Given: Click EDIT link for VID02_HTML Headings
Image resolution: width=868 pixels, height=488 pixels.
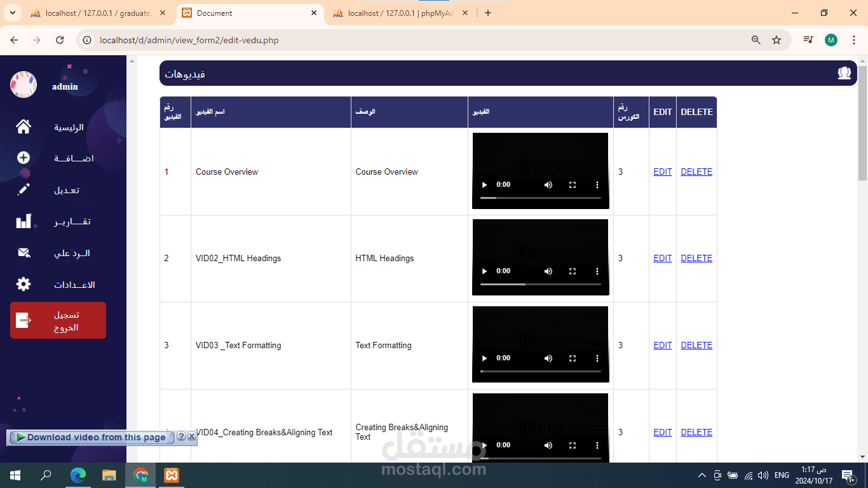Looking at the screenshot, I should pos(663,258).
